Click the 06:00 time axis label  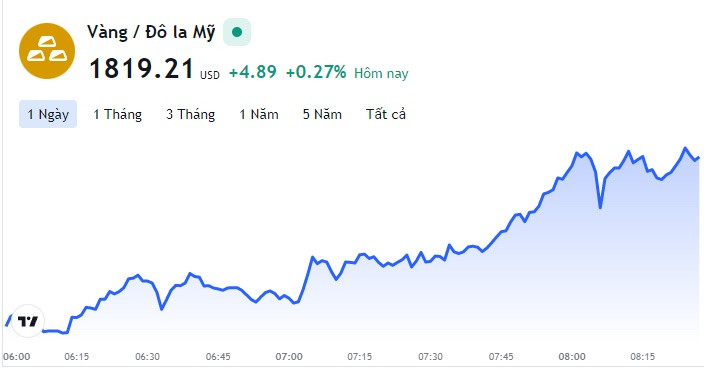point(17,357)
